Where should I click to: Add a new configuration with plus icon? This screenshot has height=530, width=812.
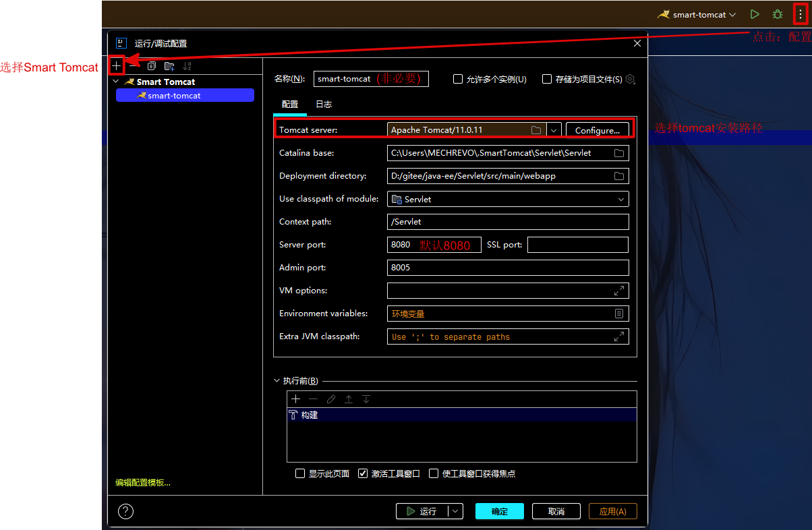(117, 66)
